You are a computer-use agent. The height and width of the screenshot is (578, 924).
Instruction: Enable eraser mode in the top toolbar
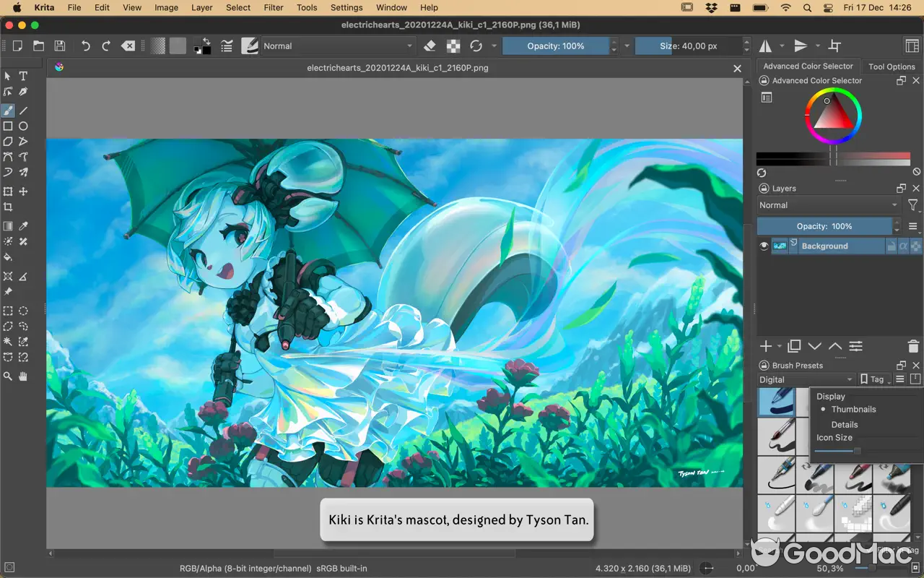point(430,46)
